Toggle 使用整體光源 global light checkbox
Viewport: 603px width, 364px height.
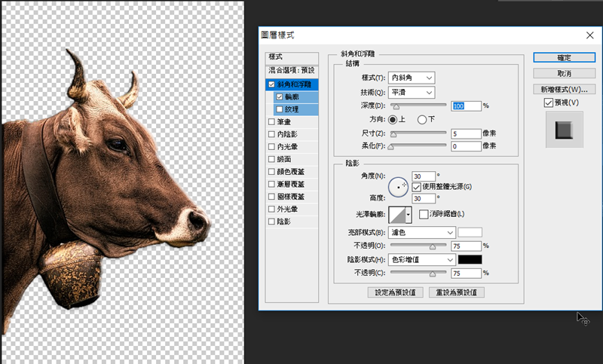(x=416, y=186)
